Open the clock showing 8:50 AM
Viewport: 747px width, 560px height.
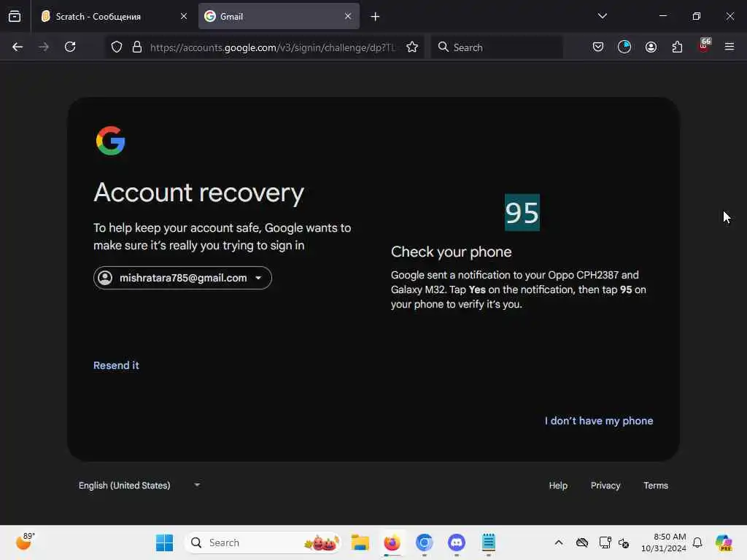[663, 542]
